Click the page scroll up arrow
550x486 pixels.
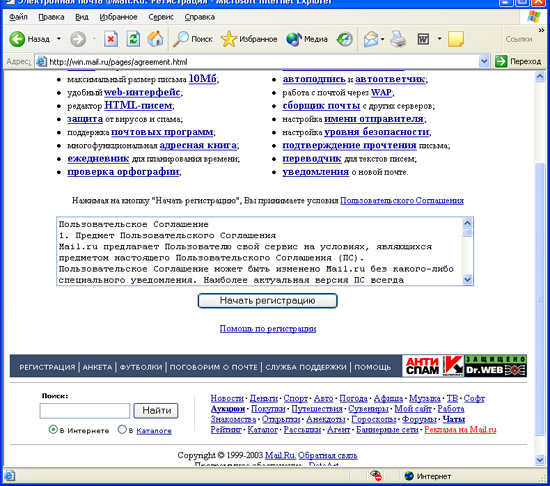[540, 76]
